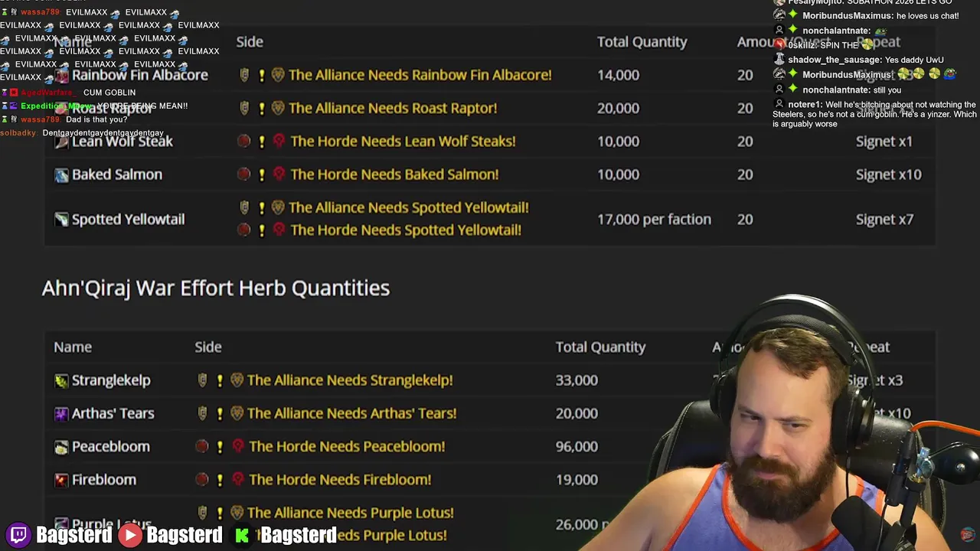Click the Spotted Yellowtail item icon
980x551 pixels.
(61, 220)
